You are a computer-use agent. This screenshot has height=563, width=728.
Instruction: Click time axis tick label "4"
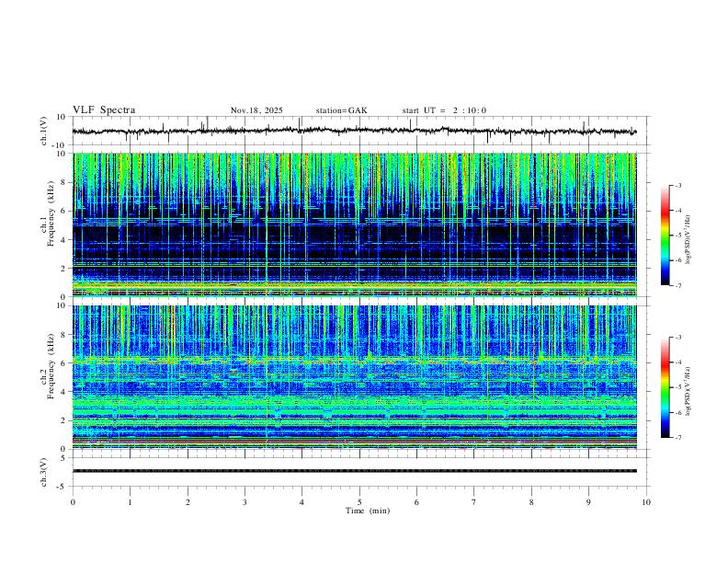pyautogui.click(x=301, y=502)
